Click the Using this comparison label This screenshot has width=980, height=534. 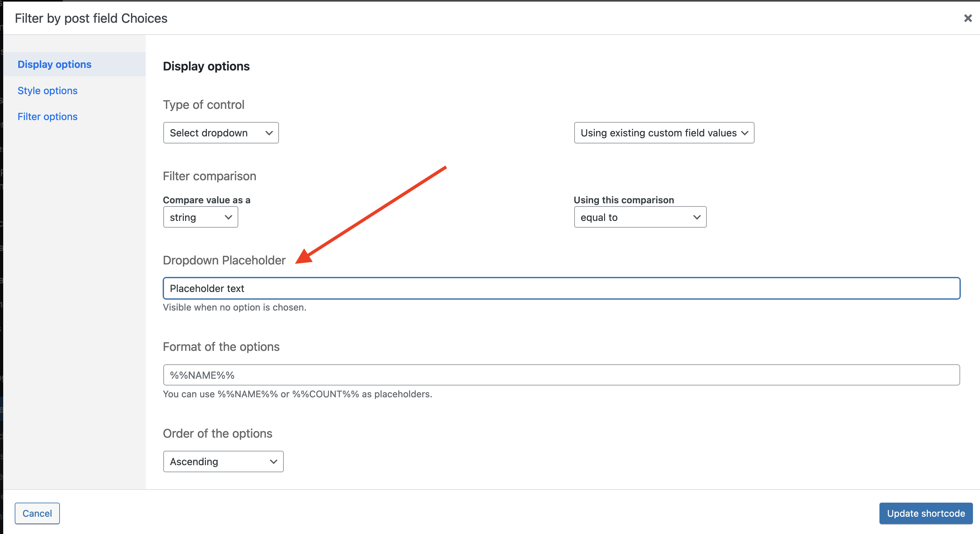pos(624,200)
